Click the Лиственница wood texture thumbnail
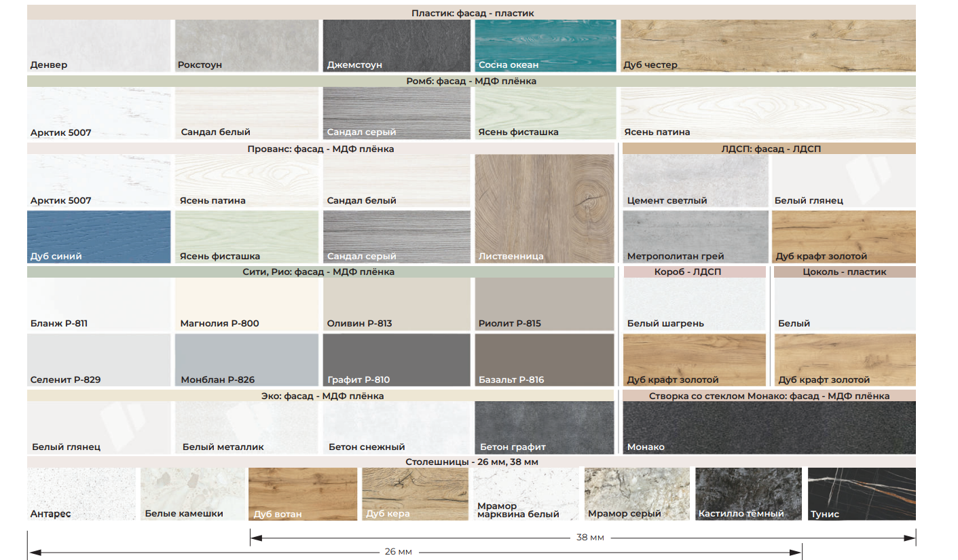 pyautogui.click(x=545, y=209)
